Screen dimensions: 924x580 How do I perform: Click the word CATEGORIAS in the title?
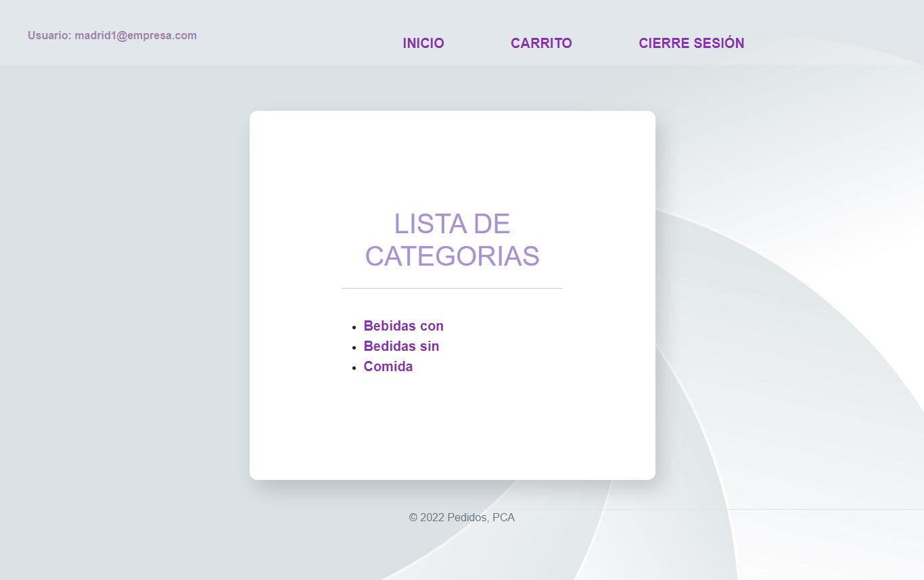[452, 257]
